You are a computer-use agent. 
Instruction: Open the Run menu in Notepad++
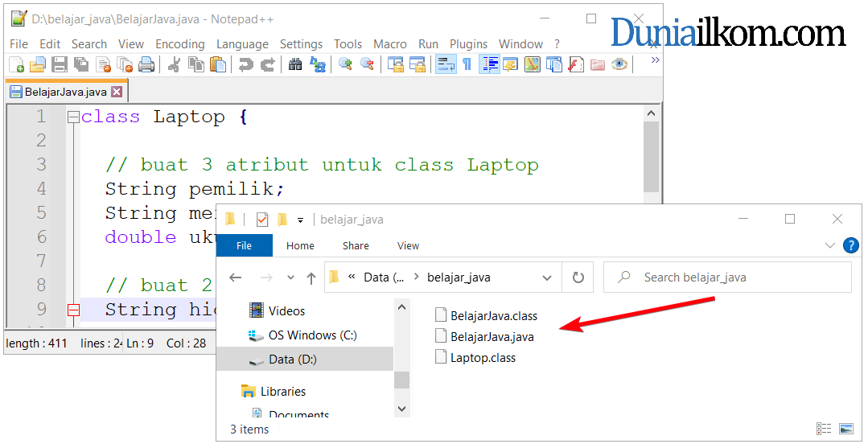(428, 44)
